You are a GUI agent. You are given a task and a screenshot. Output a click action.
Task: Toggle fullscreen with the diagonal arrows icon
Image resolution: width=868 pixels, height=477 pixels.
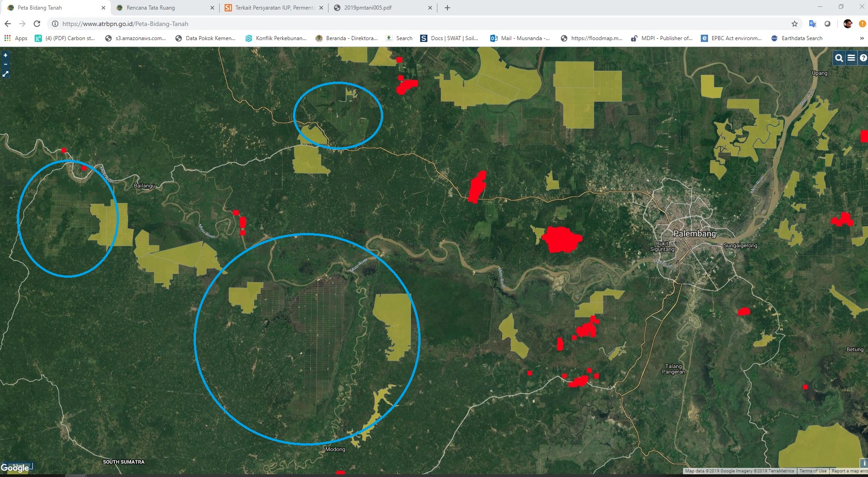[6, 74]
